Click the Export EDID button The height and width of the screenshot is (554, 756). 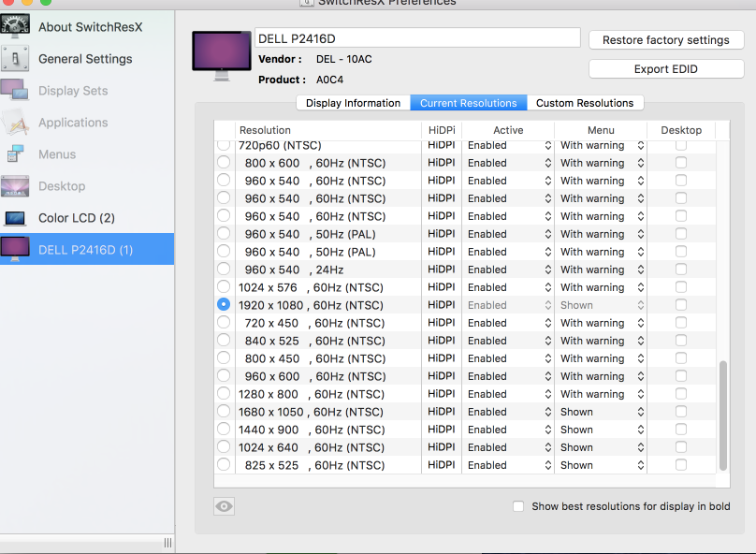coord(666,69)
